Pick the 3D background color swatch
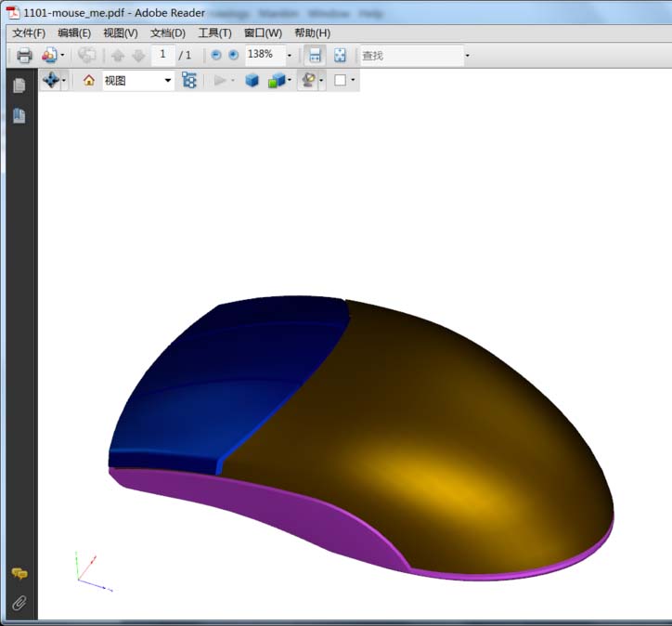The image size is (672, 626). pyautogui.click(x=340, y=81)
